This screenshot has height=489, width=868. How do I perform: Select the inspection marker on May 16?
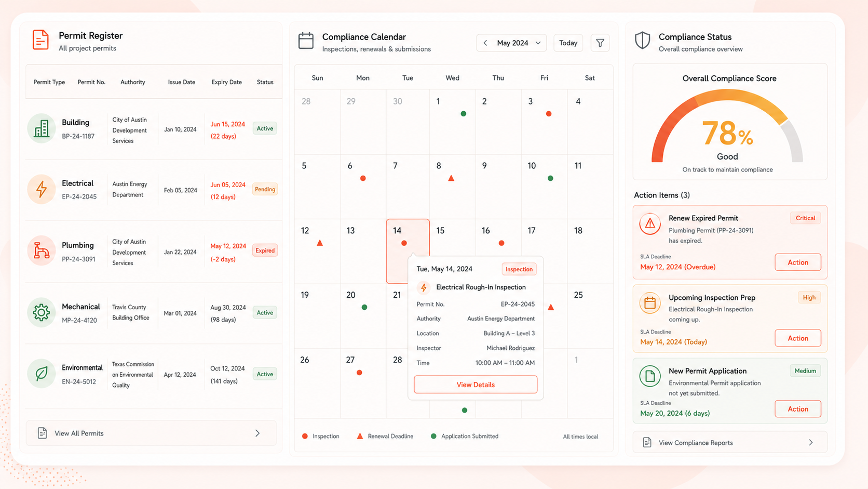[501, 243]
